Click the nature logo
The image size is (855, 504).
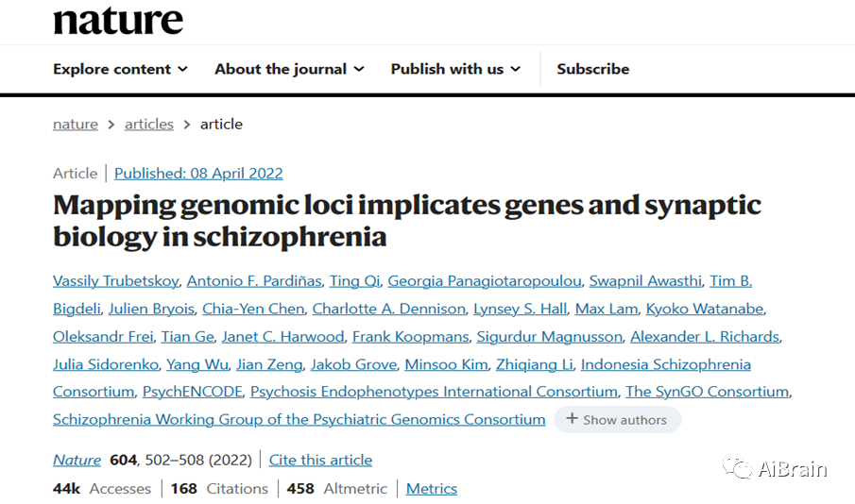tap(118, 21)
